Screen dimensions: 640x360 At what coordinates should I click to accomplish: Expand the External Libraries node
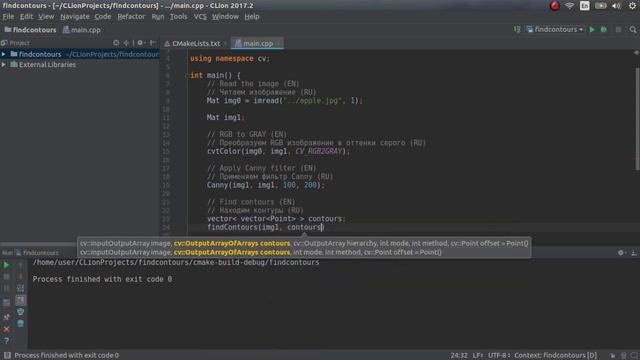pyautogui.click(x=4, y=64)
